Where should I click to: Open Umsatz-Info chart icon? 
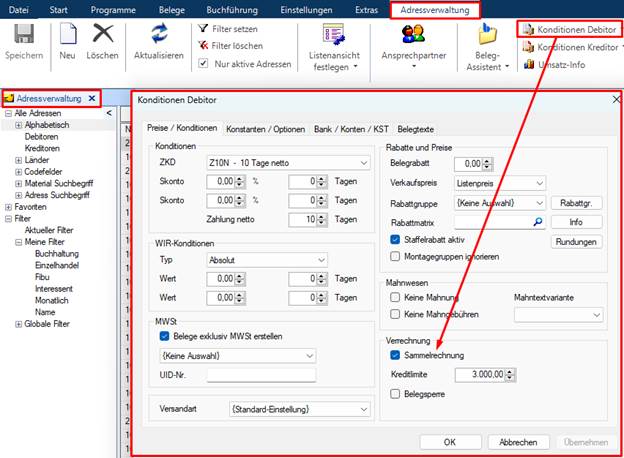[x=529, y=64]
